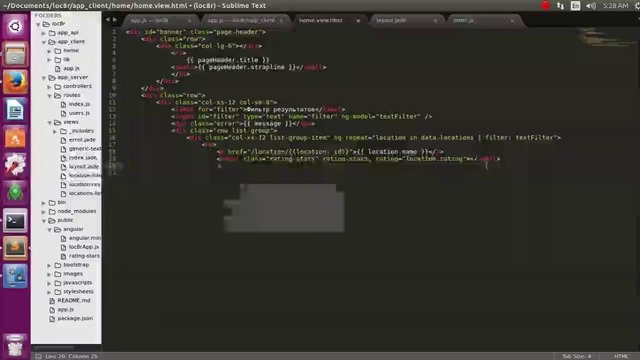Open app.js under app_client
This screenshot has height=360, width=640.
(71, 69)
